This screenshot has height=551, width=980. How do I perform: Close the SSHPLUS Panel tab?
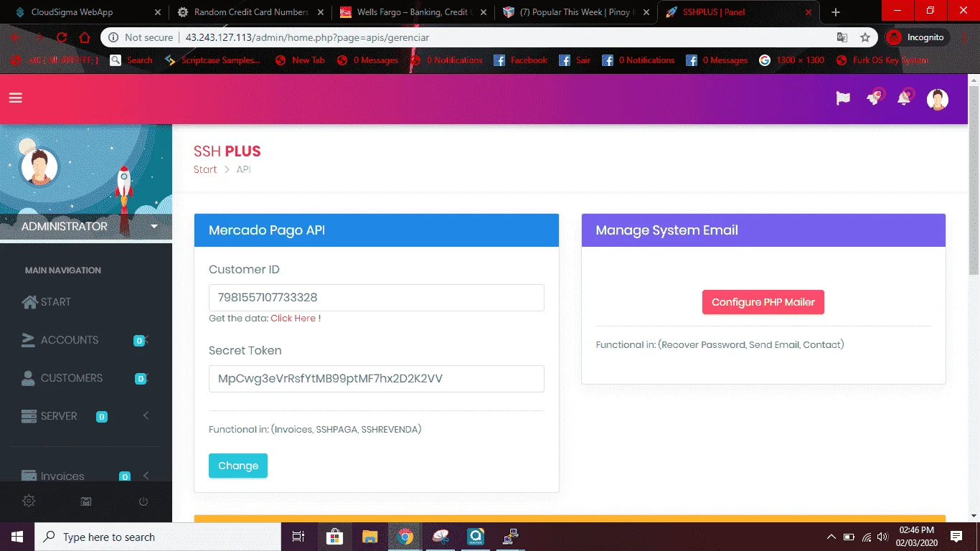(810, 12)
